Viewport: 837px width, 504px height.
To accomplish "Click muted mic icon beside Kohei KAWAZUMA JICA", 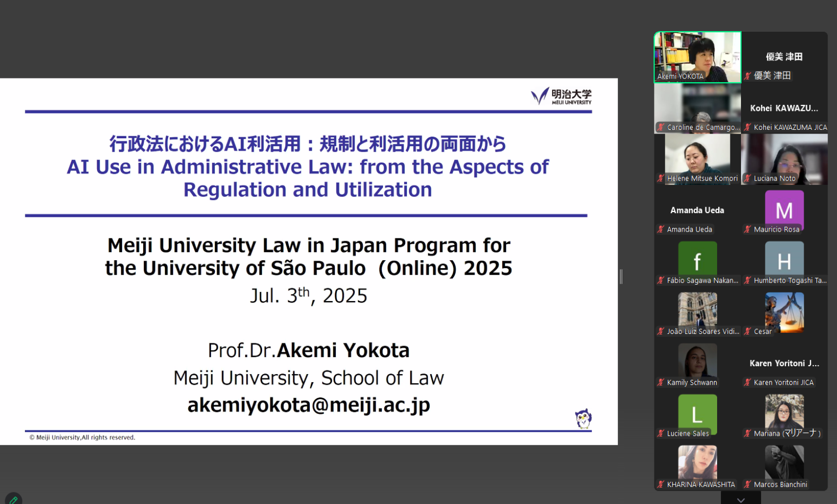I will click(748, 127).
